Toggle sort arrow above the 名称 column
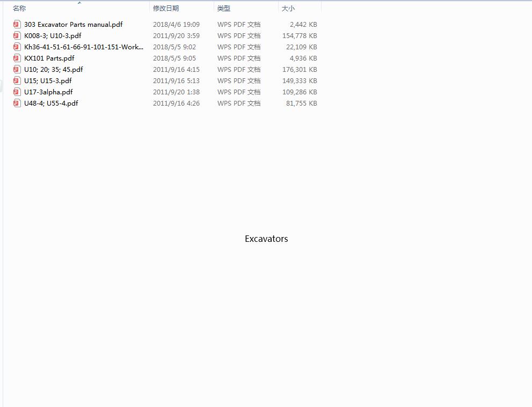Image resolution: width=532 pixels, height=407 pixels. tap(79, 3)
